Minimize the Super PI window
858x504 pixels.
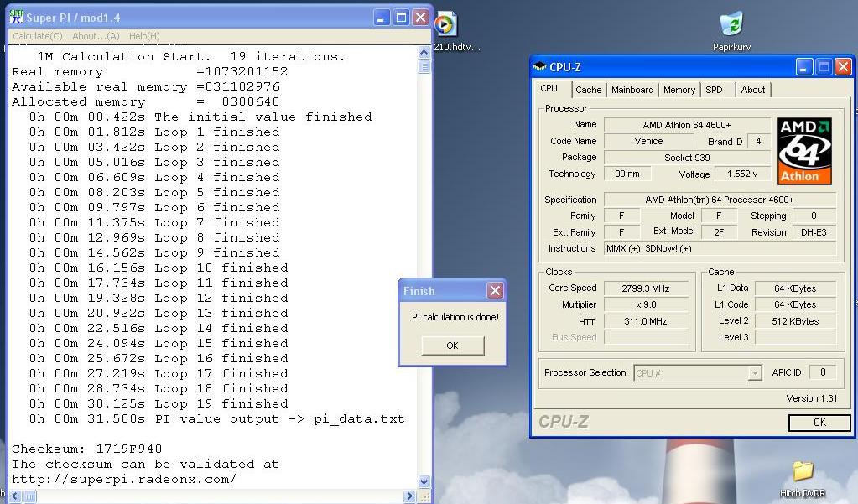(382, 18)
